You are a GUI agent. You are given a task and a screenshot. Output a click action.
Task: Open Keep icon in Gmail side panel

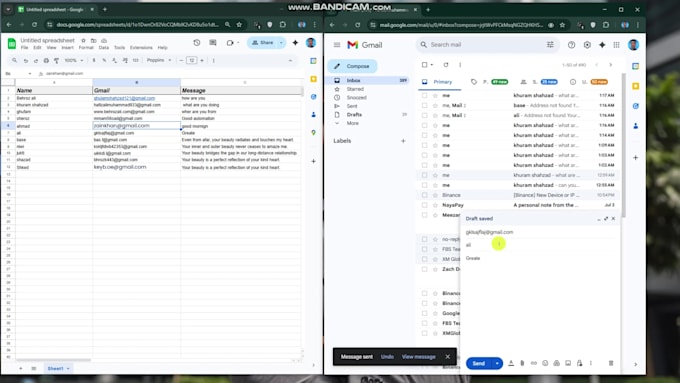(635, 86)
